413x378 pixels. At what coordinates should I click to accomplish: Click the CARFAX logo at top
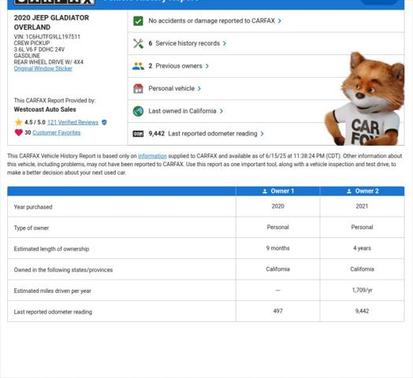55,2
